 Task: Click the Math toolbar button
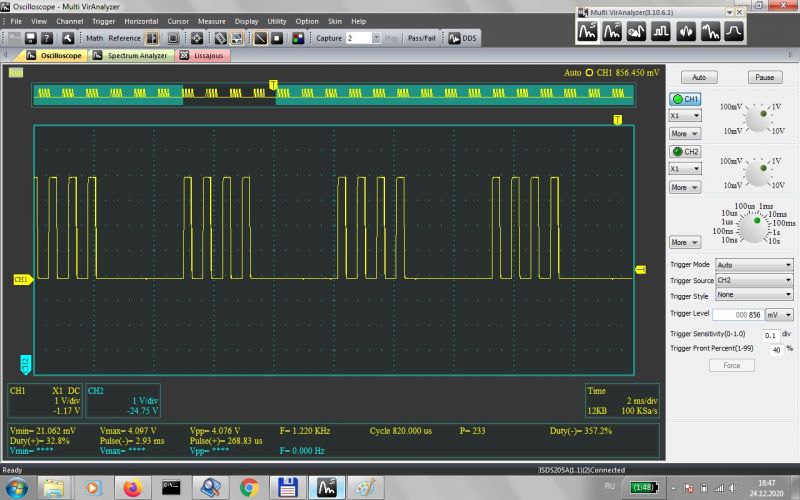coord(94,38)
